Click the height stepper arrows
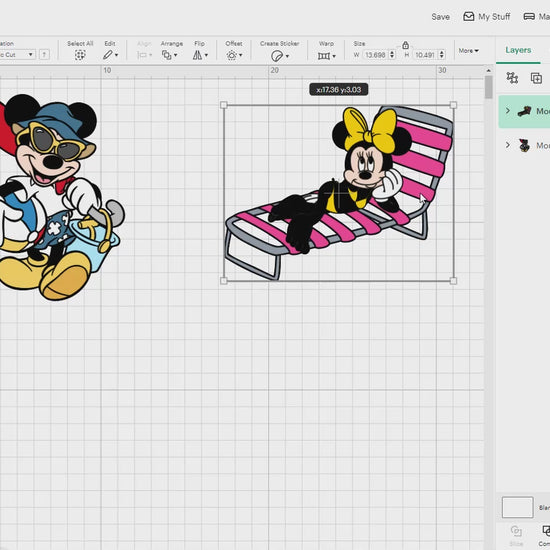The image size is (550, 550). coord(442,55)
